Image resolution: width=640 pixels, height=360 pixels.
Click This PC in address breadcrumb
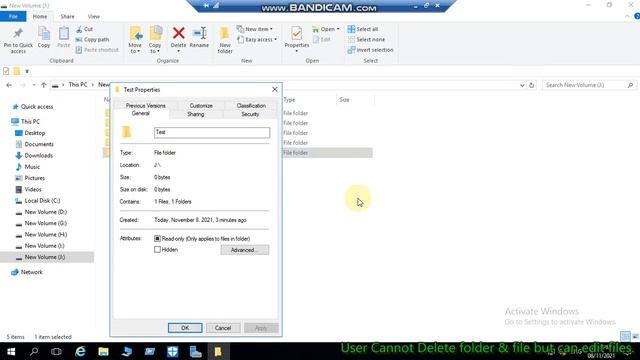(78, 84)
